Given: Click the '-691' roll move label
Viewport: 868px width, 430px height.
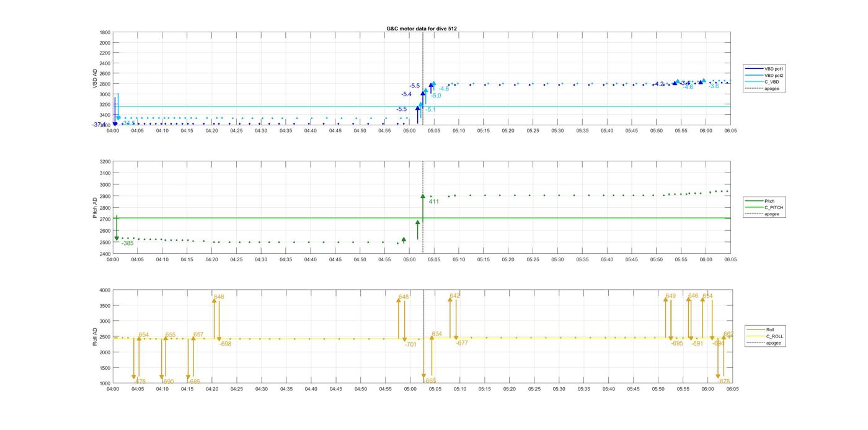Looking at the screenshot, I should tap(697, 344).
